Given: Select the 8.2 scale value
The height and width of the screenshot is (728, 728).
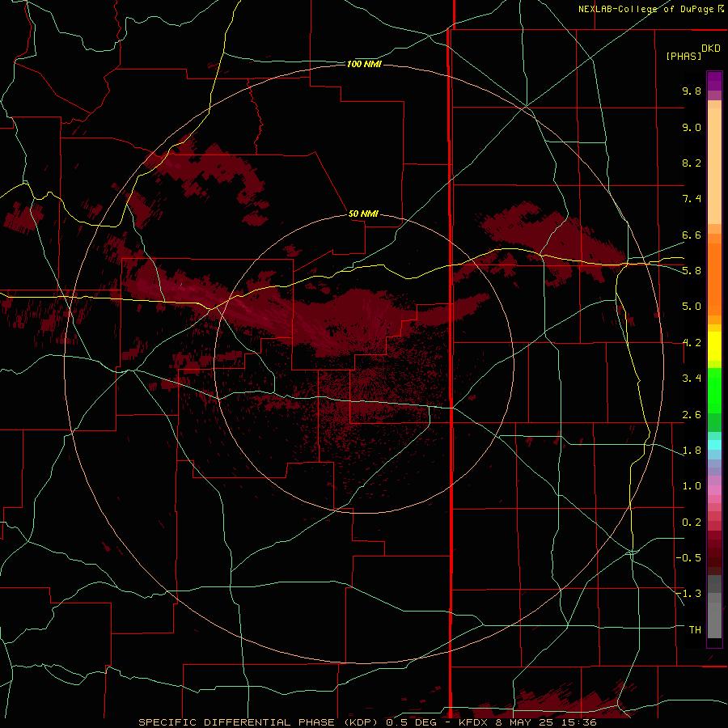Looking at the screenshot, I should pos(692,163).
